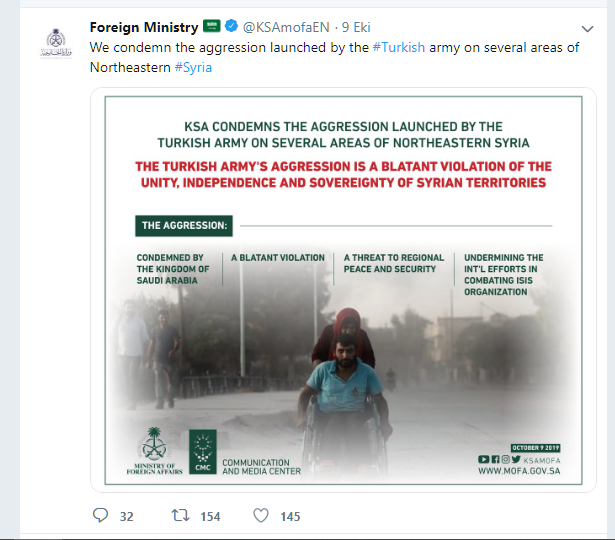The width and height of the screenshot is (615, 540).
Task: Expand the tweet options chevron
Action: pos(587,29)
